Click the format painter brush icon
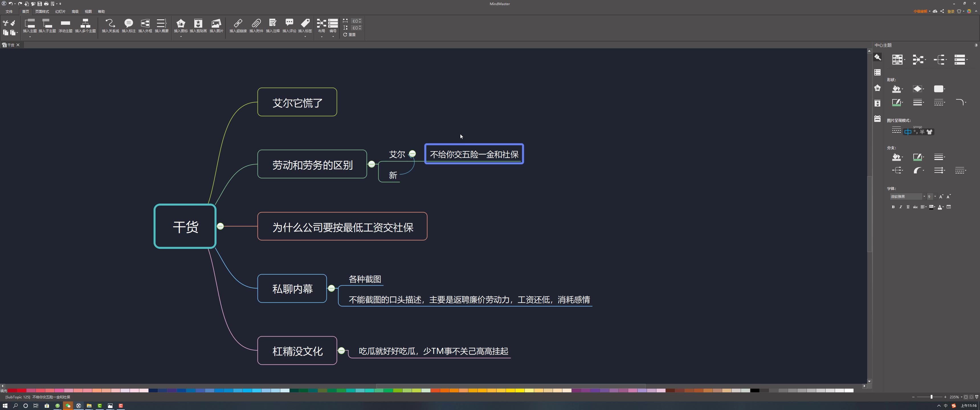 point(13,23)
